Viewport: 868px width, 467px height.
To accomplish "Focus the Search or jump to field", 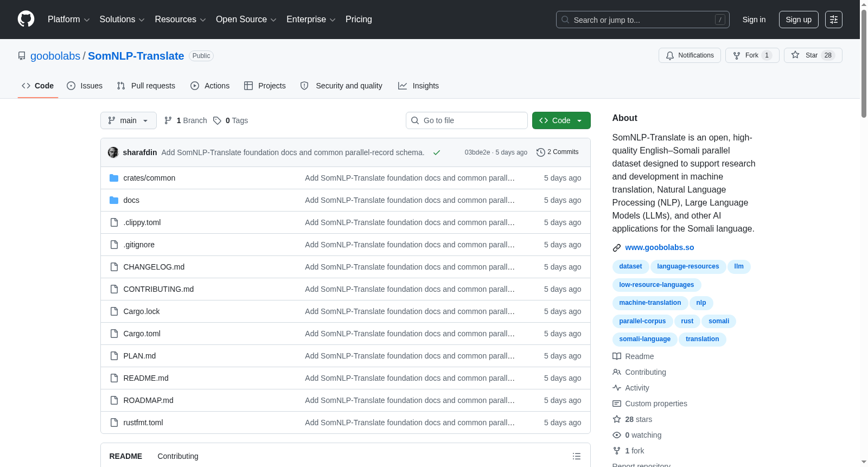I will pyautogui.click(x=643, y=20).
